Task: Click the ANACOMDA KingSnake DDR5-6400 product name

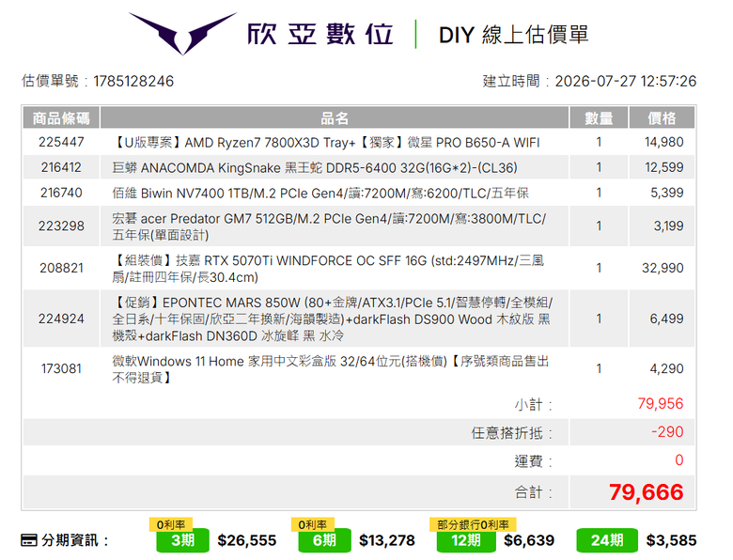Action: point(315,167)
